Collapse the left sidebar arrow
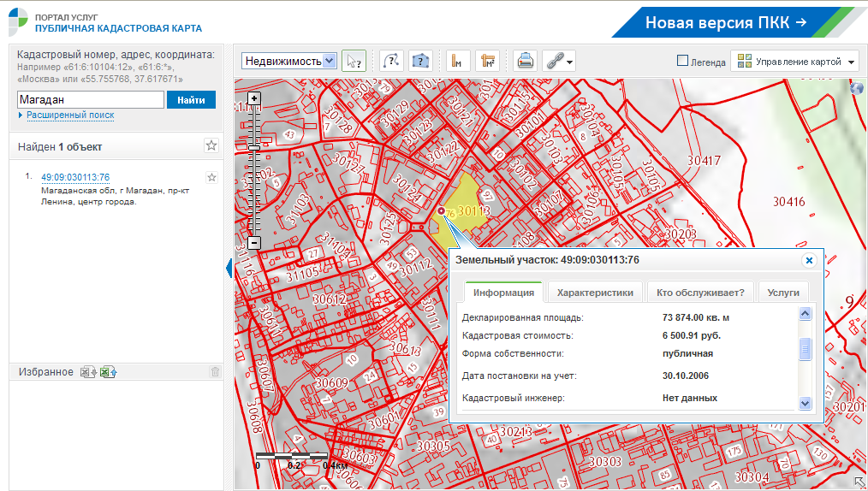 (229, 269)
